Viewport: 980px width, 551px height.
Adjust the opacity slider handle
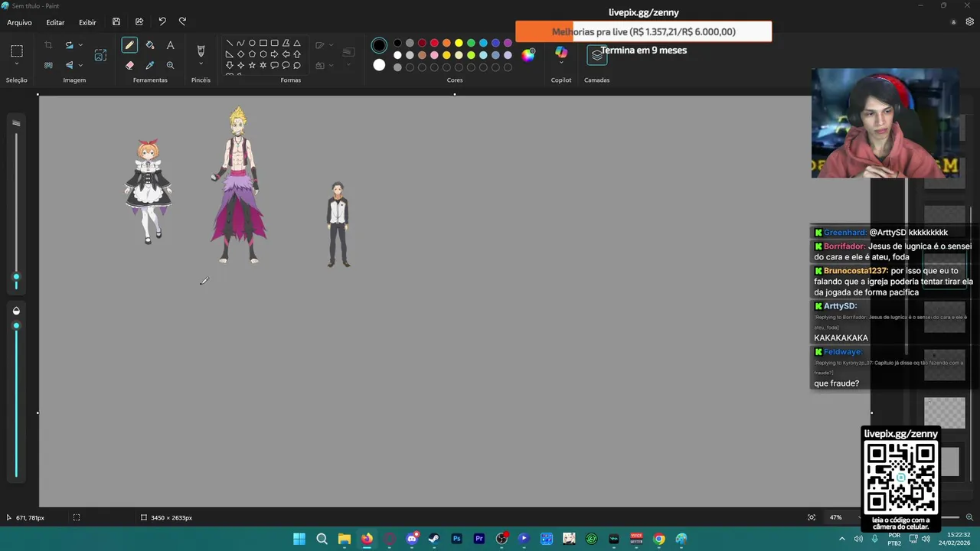pyautogui.click(x=16, y=326)
